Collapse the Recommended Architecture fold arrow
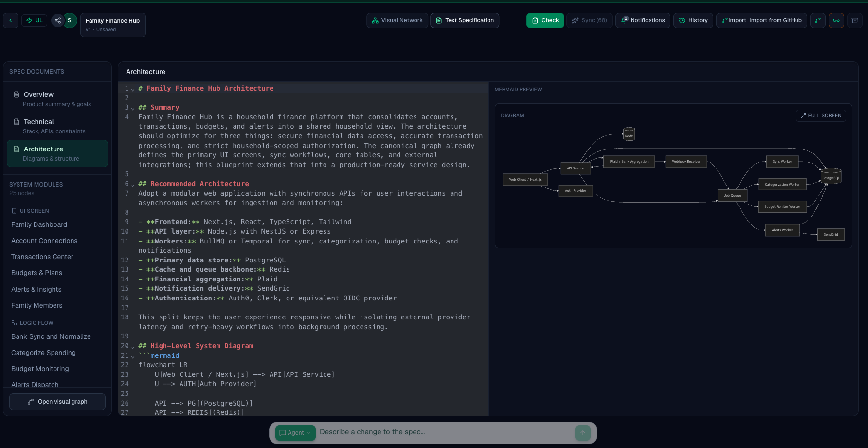The width and height of the screenshot is (868, 448). (x=133, y=185)
